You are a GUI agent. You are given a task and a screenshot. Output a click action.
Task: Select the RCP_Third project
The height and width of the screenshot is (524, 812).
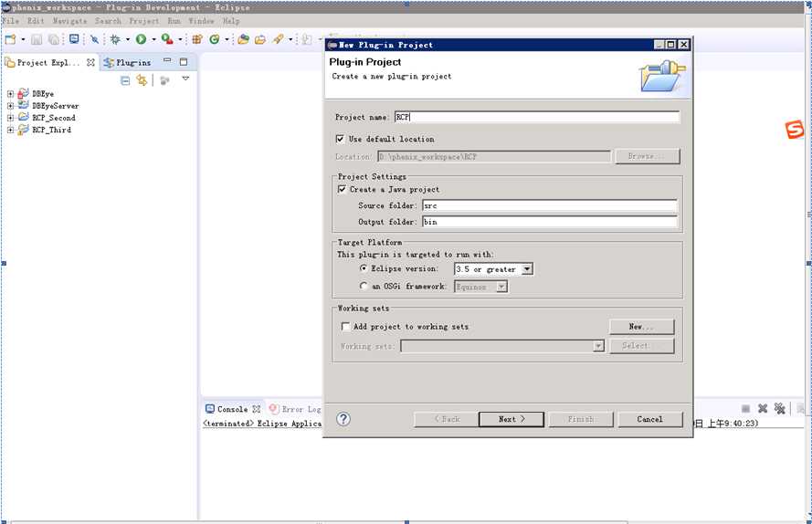51,130
